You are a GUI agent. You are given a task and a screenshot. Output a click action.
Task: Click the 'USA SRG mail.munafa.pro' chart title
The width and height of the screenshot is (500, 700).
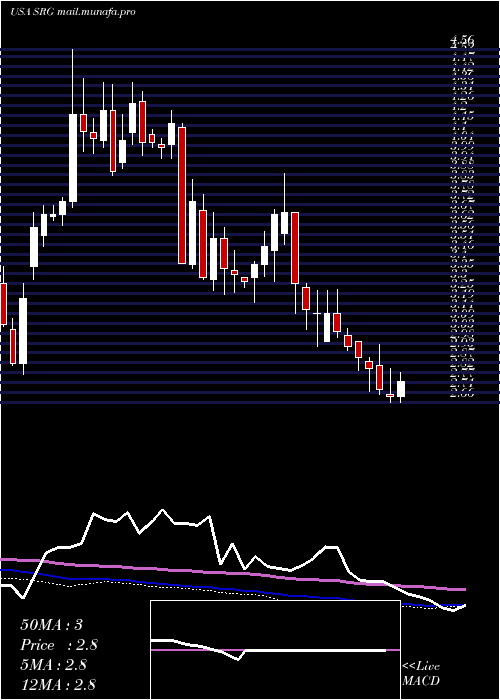click(73, 12)
